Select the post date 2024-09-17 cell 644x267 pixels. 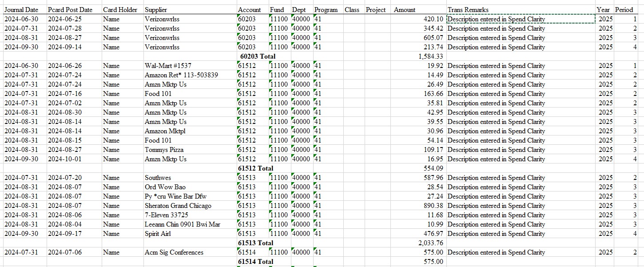[74, 234]
